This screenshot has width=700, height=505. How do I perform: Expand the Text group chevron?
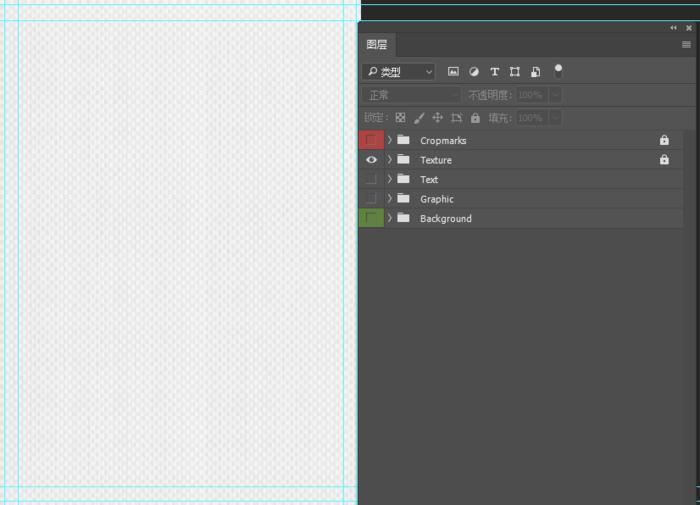click(389, 179)
